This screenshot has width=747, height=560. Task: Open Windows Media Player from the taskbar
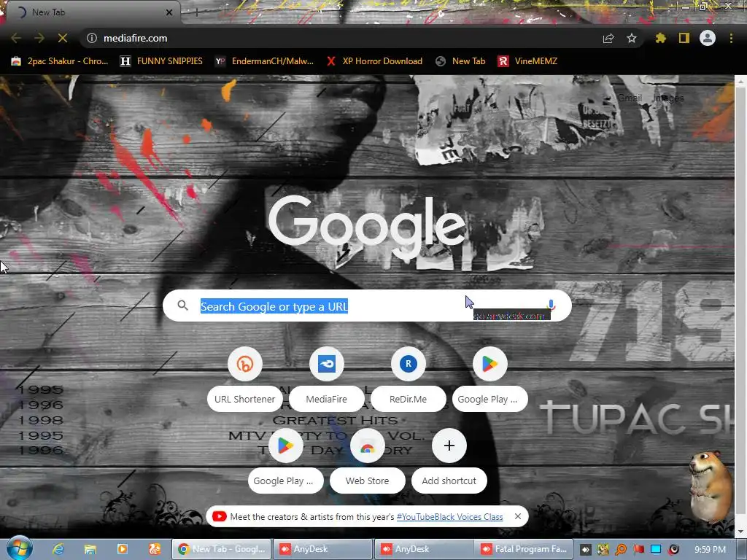click(123, 549)
